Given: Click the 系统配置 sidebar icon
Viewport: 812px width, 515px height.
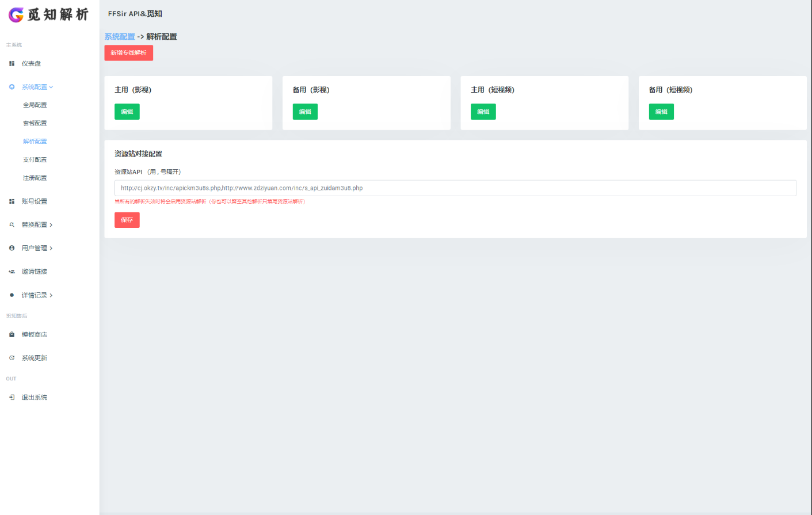Looking at the screenshot, I should (x=12, y=87).
